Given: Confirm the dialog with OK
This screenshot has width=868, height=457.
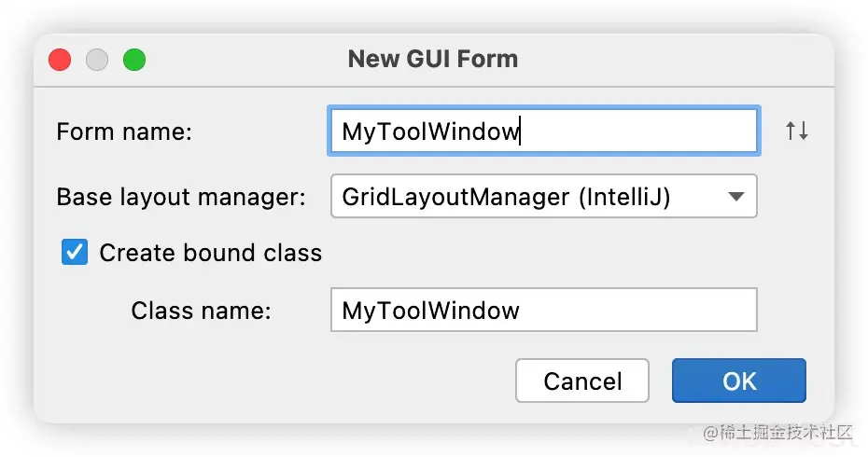Looking at the screenshot, I should tap(739, 381).
